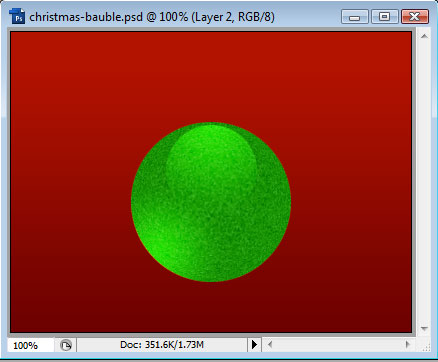The image size is (438, 362).
Task: Click the Doc: 351.6K/1.73M status text
Action: [x=162, y=344]
